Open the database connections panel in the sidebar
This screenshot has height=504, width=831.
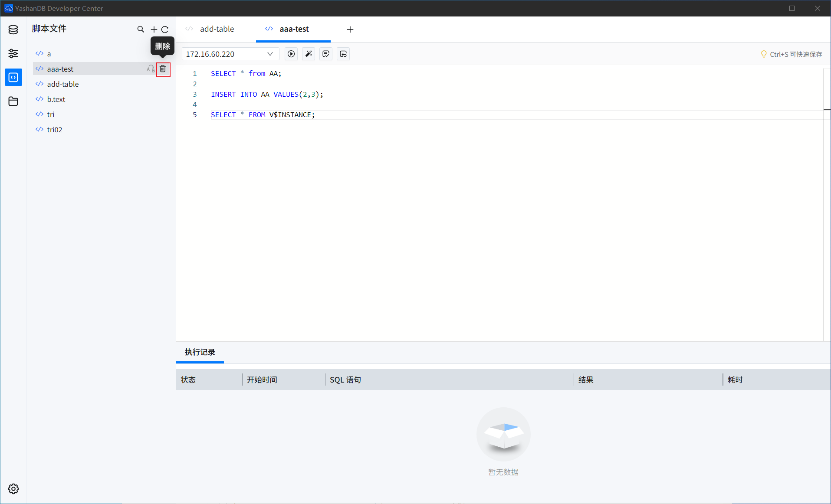(13, 29)
